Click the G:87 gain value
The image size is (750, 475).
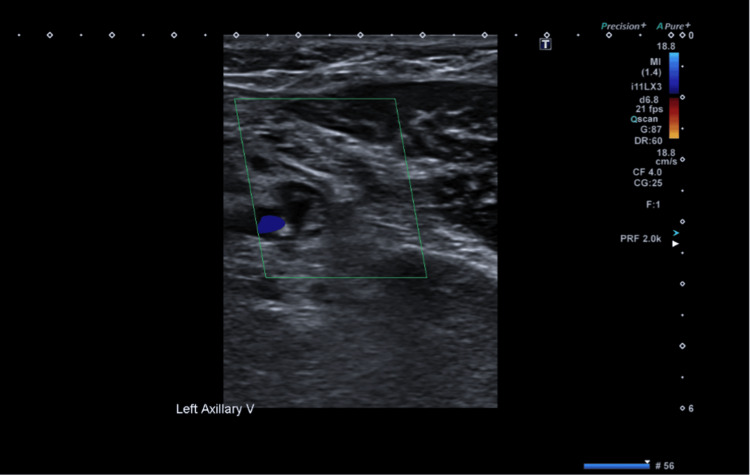click(x=651, y=130)
